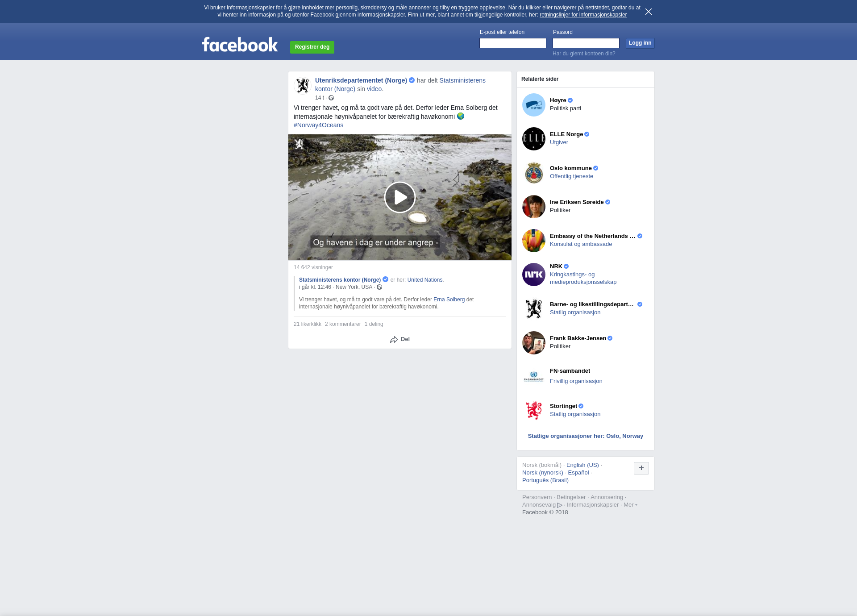
Task: View 1 deling
Action: pos(374,324)
